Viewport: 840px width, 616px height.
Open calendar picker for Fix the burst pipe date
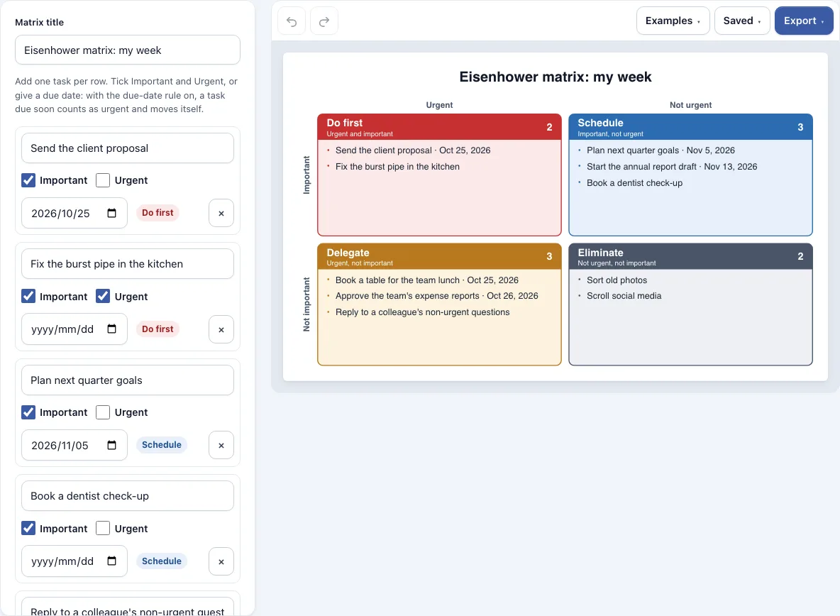(x=111, y=329)
